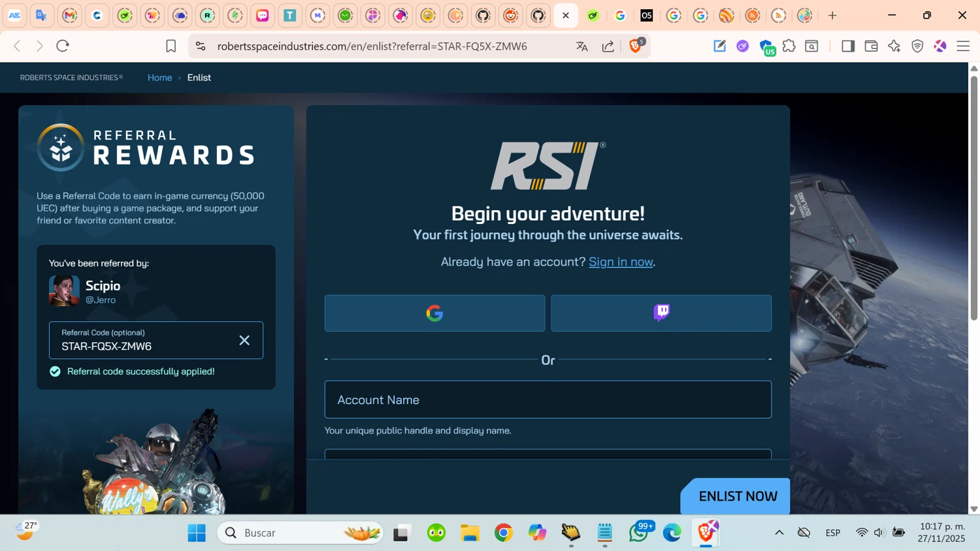The height and width of the screenshot is (551, 980).
Task: Toggle the browser sidebar panel
Action: 848,46
